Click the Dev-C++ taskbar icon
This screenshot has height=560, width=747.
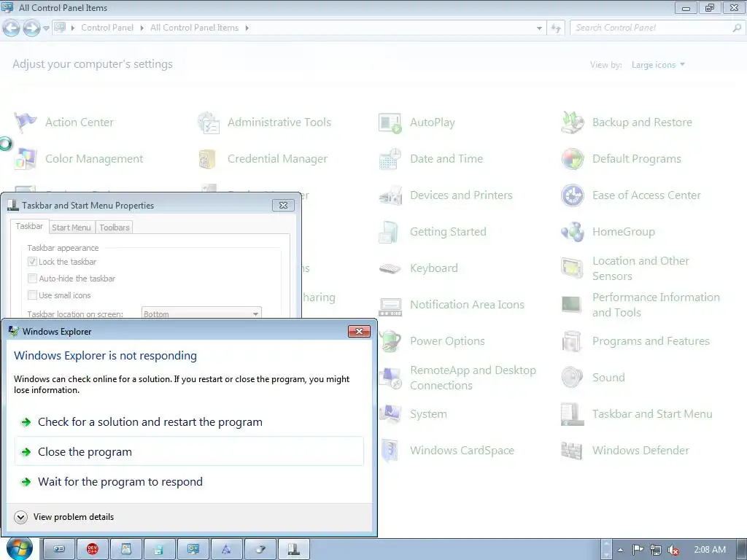(93, 550)
